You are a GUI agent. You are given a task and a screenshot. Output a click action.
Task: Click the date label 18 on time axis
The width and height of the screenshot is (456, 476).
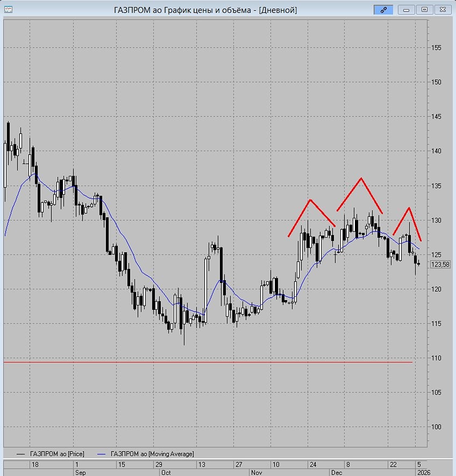[35, 465]
